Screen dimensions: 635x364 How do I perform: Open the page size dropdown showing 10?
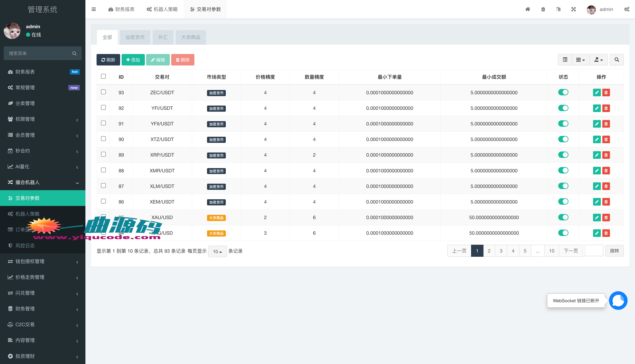217,251
